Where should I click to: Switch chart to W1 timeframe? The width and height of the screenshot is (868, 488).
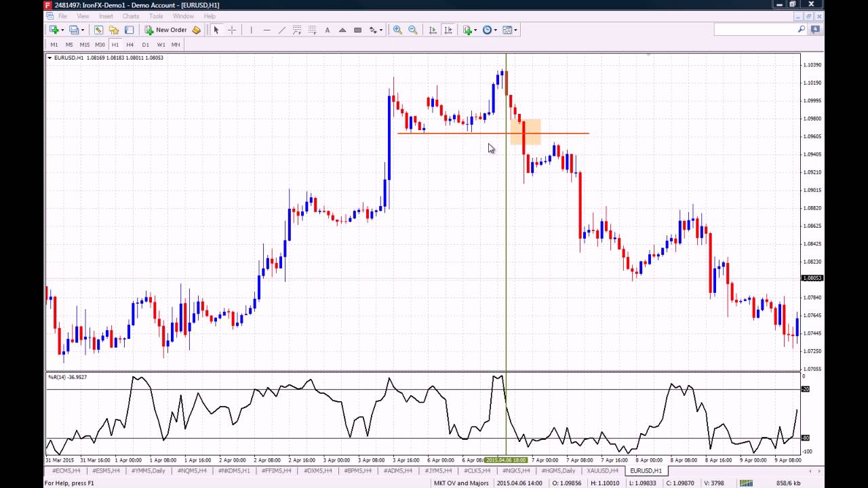pos(161,45)
